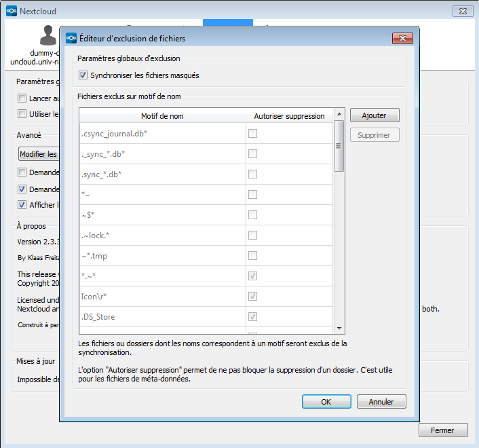Select the ~$* pattern row
Screen dimensions: 479x448
pyautogui.click(x=161, y=215)
